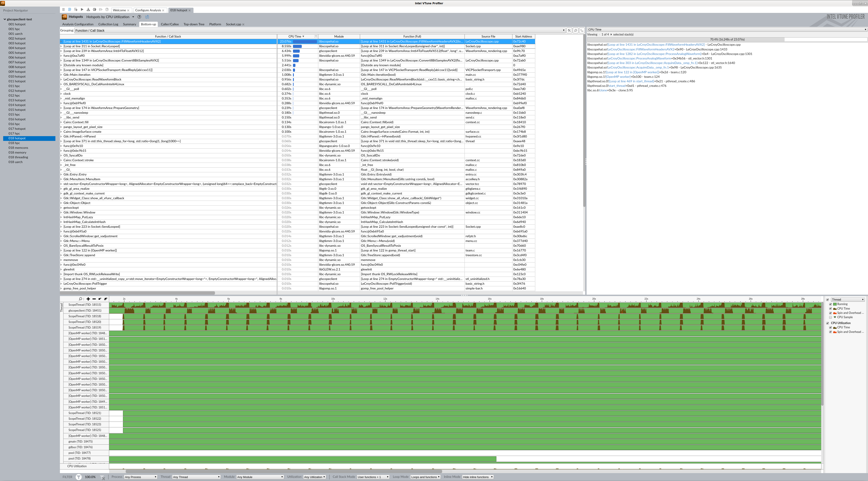Click the filter funnel icon
Image resolution: width=868 pixels, height=481 pixels.
(x=78, y=477)
